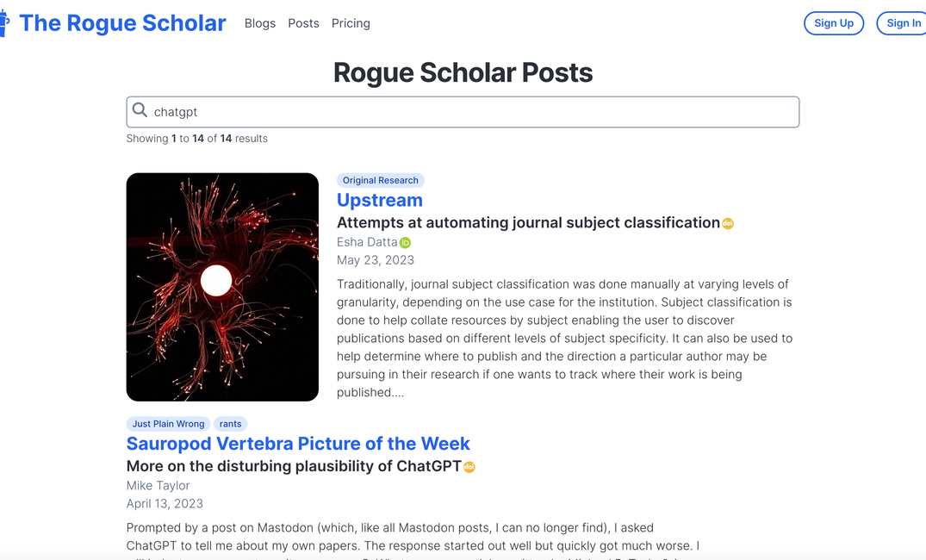Open the DOI icon for the journal classification post
The height and width of the screenshot is (560, 926).
[x=727, y=222]
